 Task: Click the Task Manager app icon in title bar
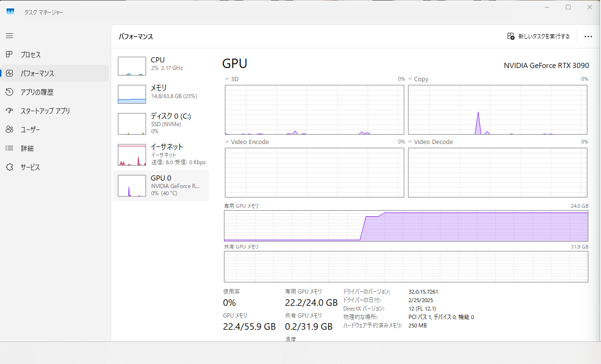[10, 12]
